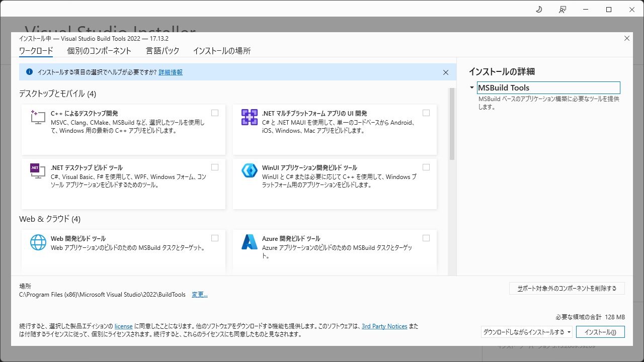The height and width of the screenshot is (362, 644).
Task: Tick the Azure 開発ビルド ツール checkbox
Action: click(426, 238)
